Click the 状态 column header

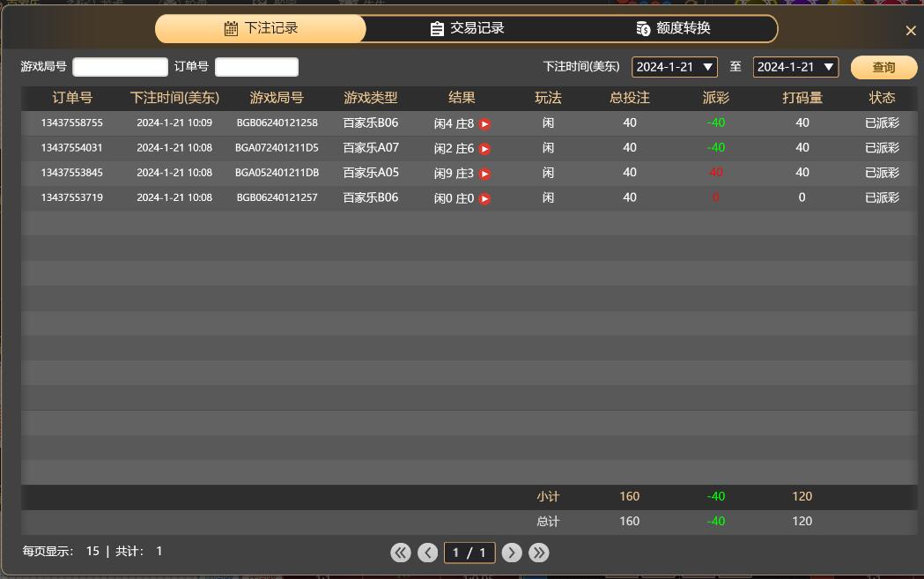[882, 98]
